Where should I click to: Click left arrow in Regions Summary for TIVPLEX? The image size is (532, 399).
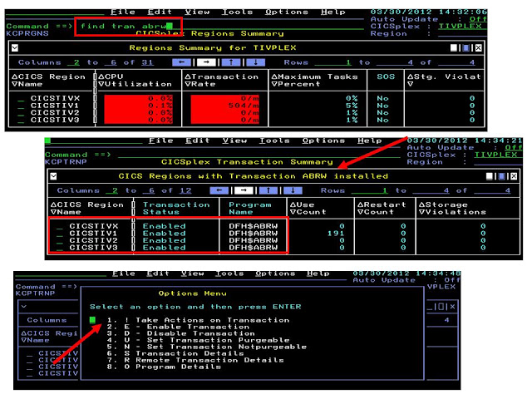[181, 62]
